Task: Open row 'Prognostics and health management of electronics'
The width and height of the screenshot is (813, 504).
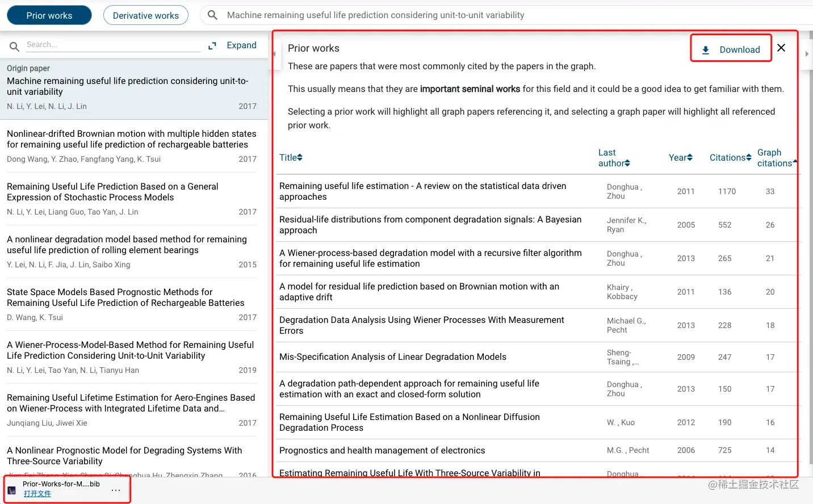Action: click(537, 450)
